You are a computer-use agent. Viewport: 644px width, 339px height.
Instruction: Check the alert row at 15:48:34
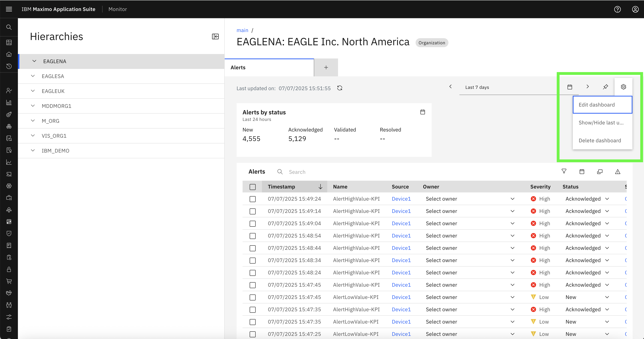[x=252, y=261]
